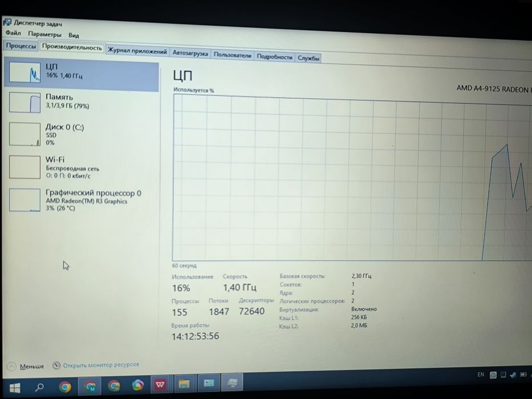Select the Wi-Fi mini graph thumbnail

[25, 167]
